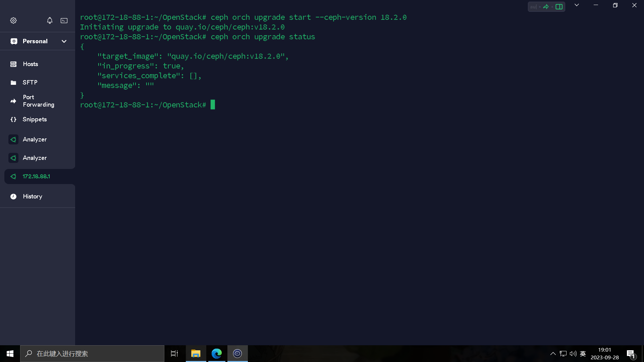Viewport: 644px width, 362px height.
Task: Open the volume tray icon
Action: pos(573,354)
